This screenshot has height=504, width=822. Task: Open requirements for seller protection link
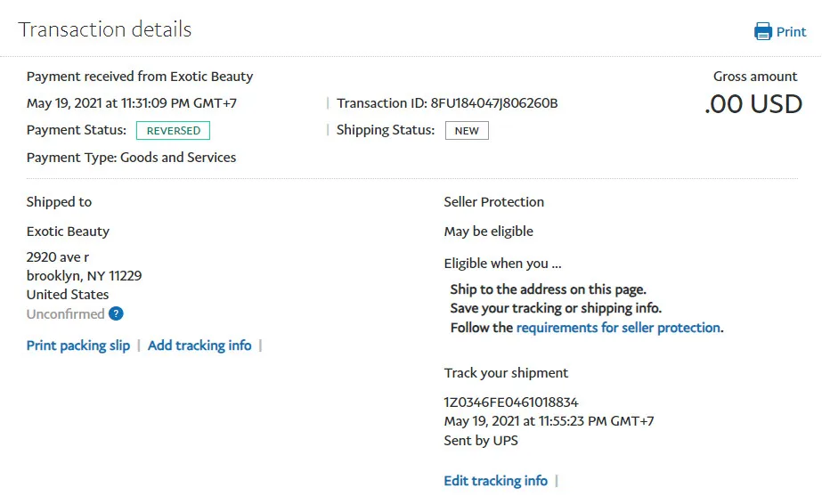pyautogui.click(x=618, y=328)
